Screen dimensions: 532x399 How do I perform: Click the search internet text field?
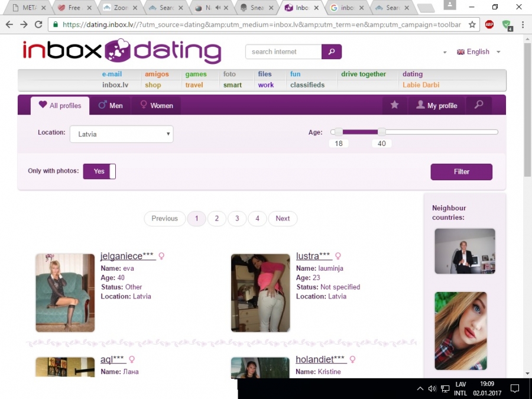tap(284, 51)
